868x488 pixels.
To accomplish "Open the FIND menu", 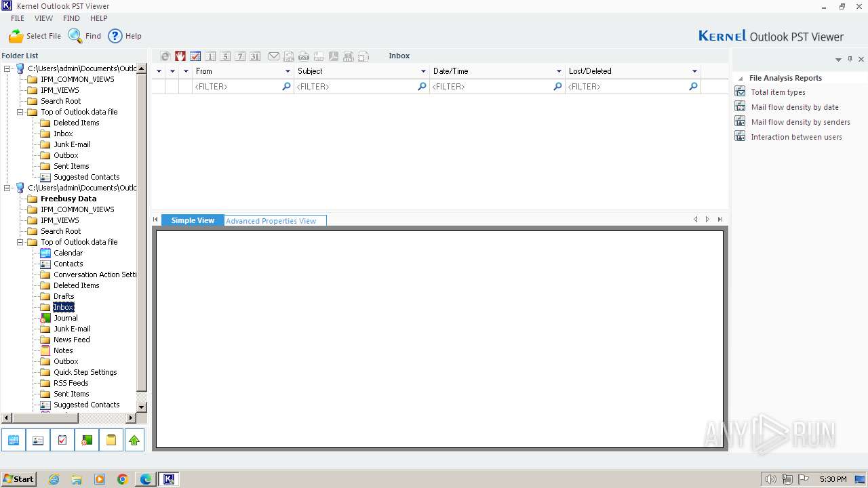I will [71, 18].
